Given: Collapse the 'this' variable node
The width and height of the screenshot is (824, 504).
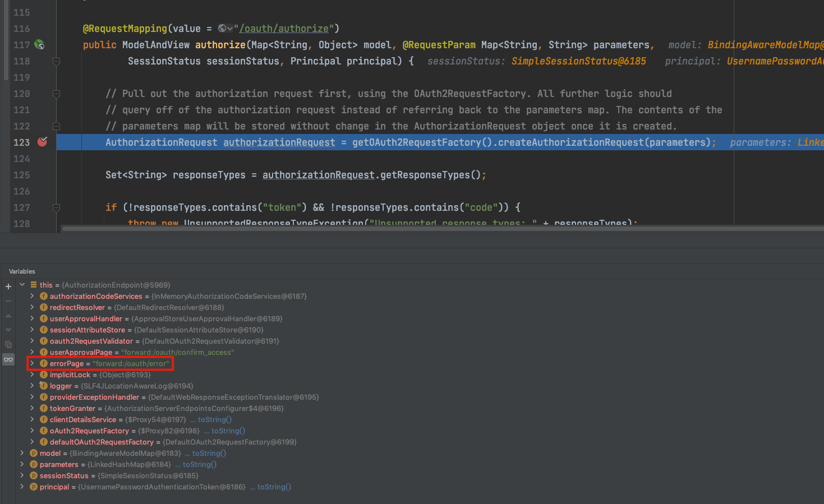Looking at the screenshot, I should 22,285.
